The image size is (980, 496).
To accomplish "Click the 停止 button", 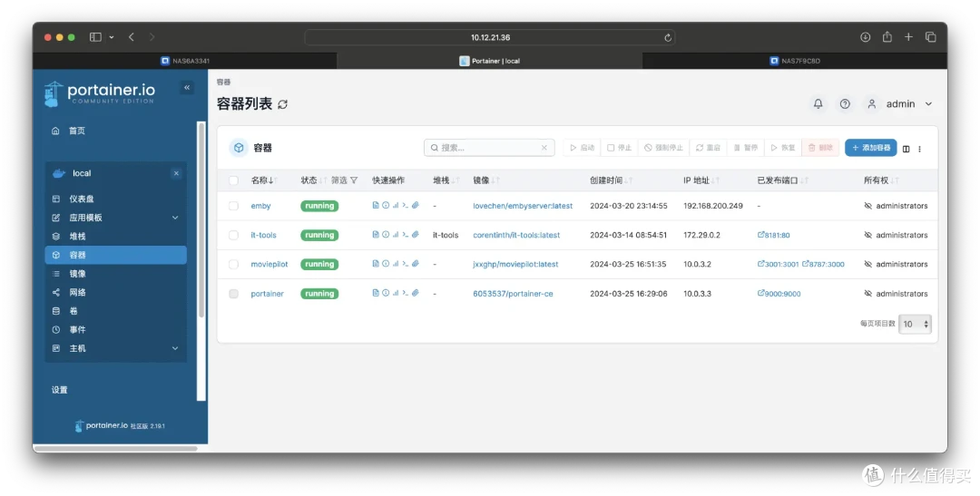I will pyautogui.click(x=619, y=148).
